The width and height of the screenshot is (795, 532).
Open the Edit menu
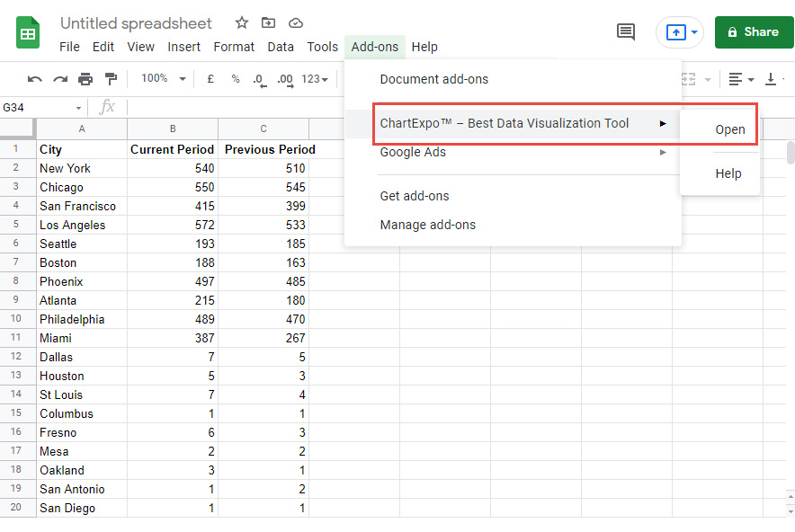pyautogui.click(x=103, y=47)
